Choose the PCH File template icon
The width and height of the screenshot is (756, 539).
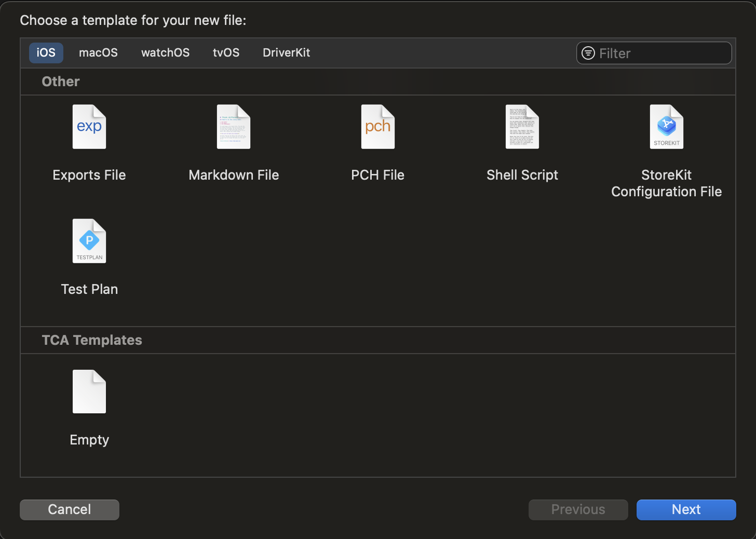pos(378,127)
